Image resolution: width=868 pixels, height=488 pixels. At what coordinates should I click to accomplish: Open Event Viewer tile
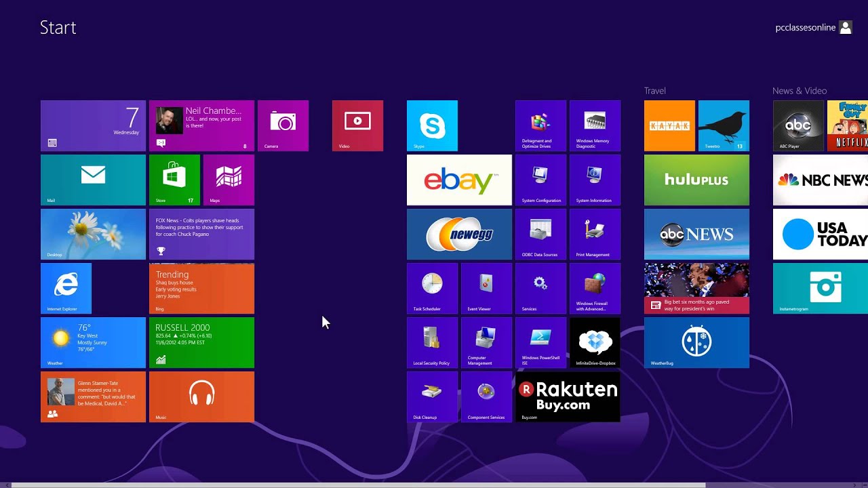(x=486, y=288)
